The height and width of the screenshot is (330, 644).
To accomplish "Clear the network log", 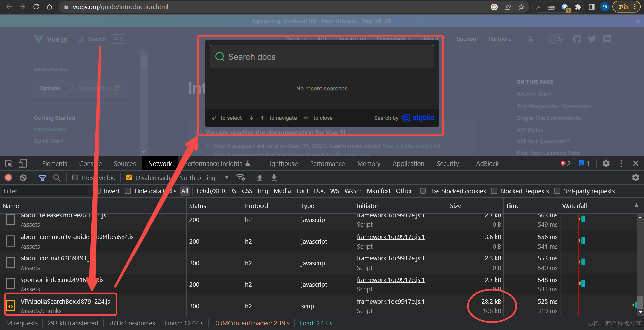I will click(23, 178).
